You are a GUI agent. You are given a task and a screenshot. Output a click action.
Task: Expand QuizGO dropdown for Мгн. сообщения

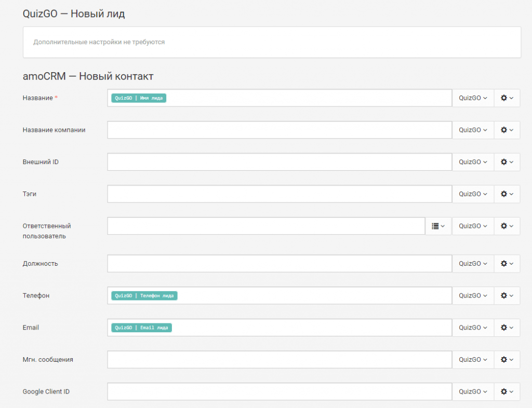click(473, 360)
